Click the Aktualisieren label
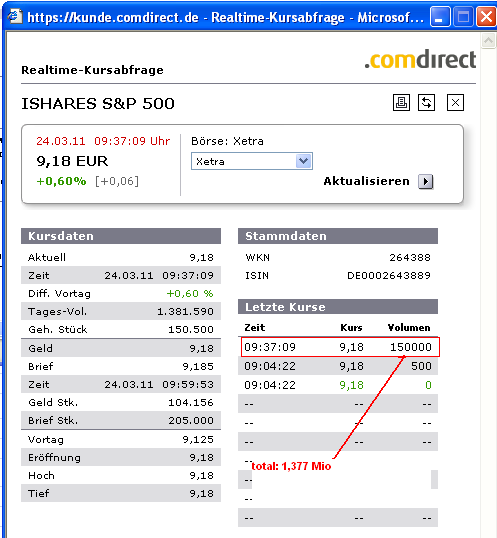497x538 pixels. click(366, 181)
